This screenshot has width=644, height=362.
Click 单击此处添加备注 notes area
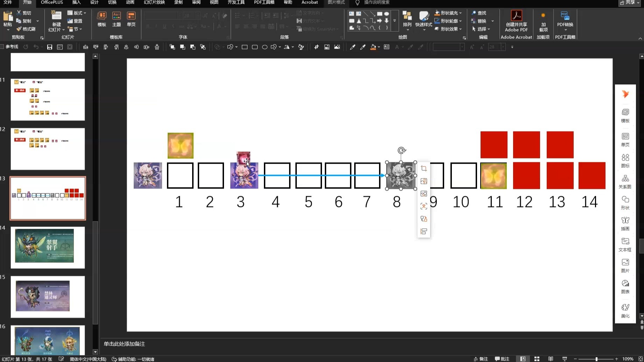tap(124, 344)
